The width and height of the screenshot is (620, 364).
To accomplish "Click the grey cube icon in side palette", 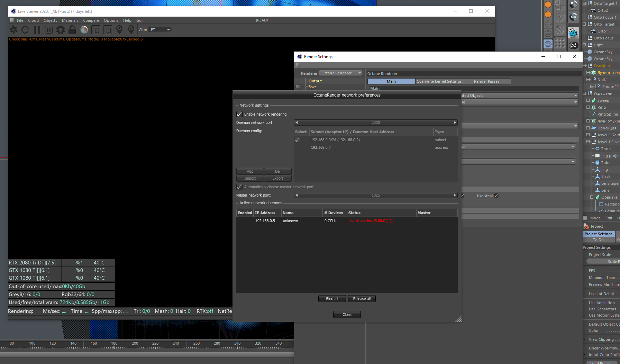I will tap(560, 17).
